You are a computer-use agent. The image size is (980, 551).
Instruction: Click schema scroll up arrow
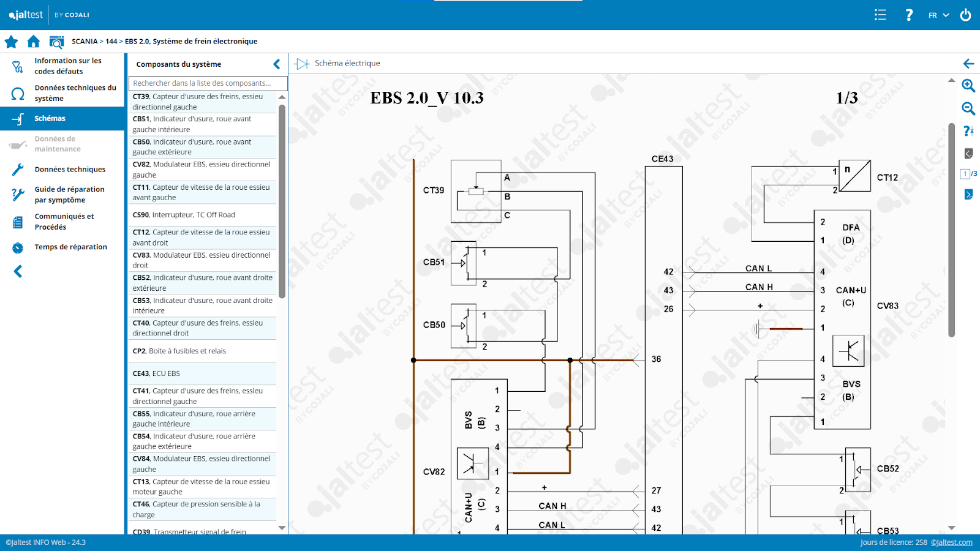[952, 80]
